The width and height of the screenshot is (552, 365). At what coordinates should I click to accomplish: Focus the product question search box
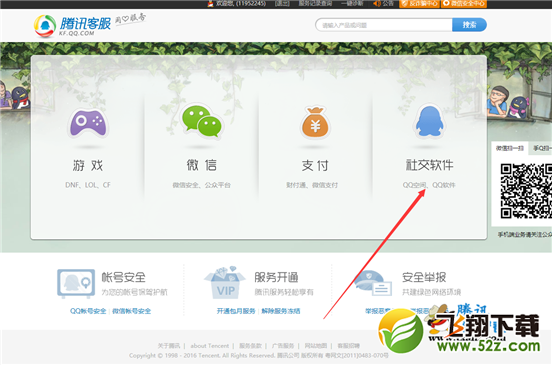tap(384, 25)
